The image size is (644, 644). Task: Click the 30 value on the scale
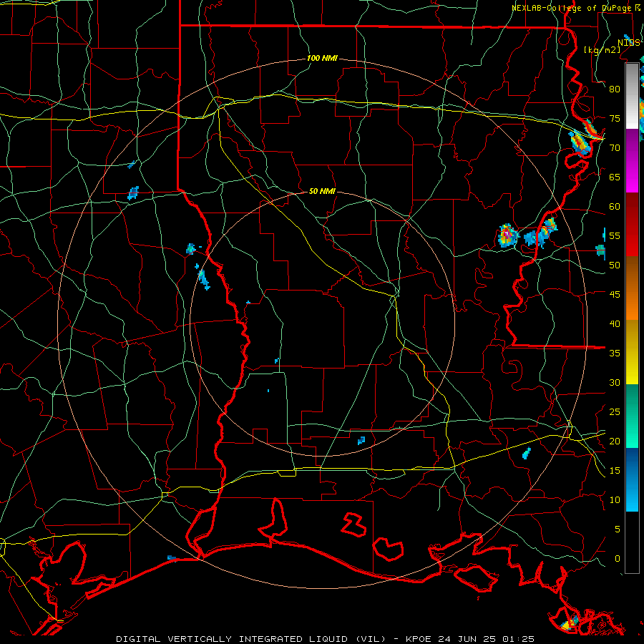(615, 382)
